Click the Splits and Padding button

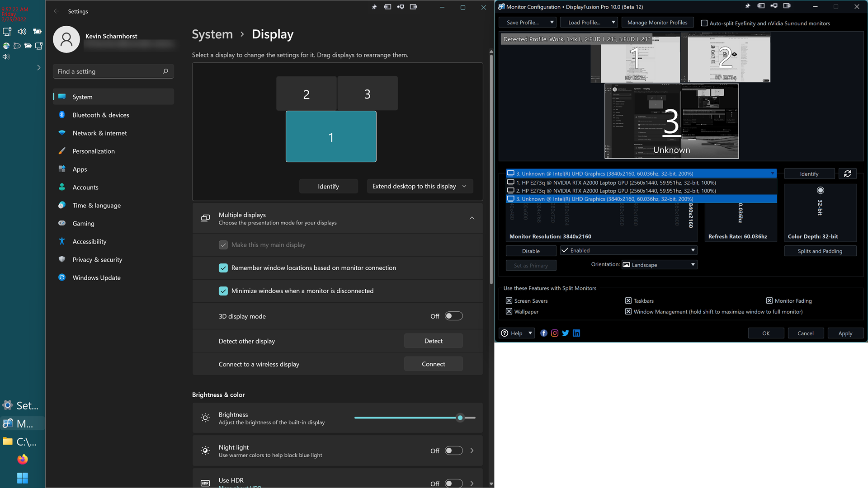pyautogui.click(x=820, y=251)
